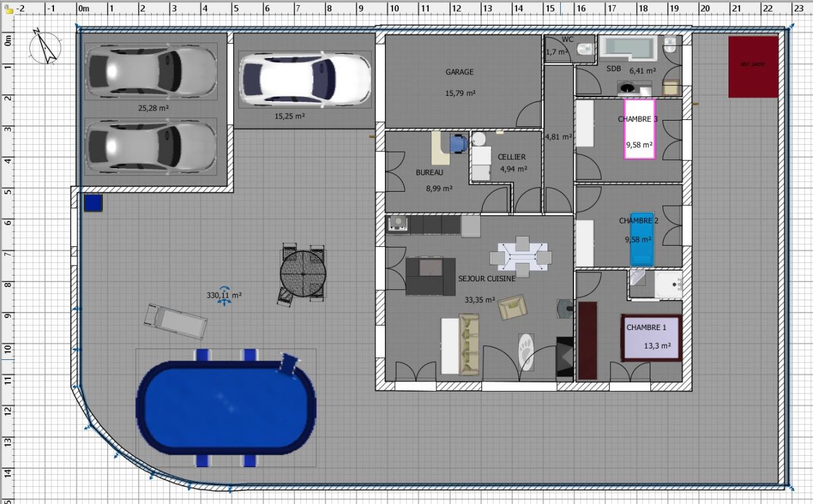The height and width of the screenshot is (504, 813).
Task: Select the blue swimming pool
Action: pos(225,408)
